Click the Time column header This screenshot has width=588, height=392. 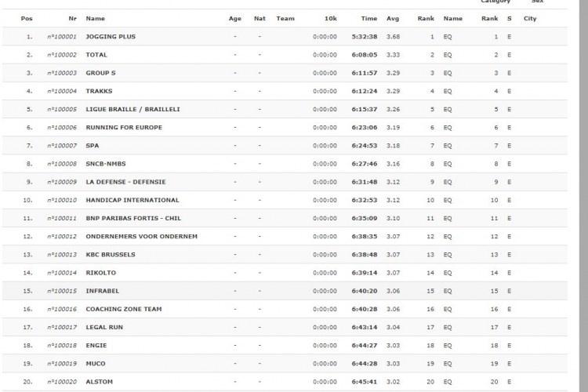(369, 18)
